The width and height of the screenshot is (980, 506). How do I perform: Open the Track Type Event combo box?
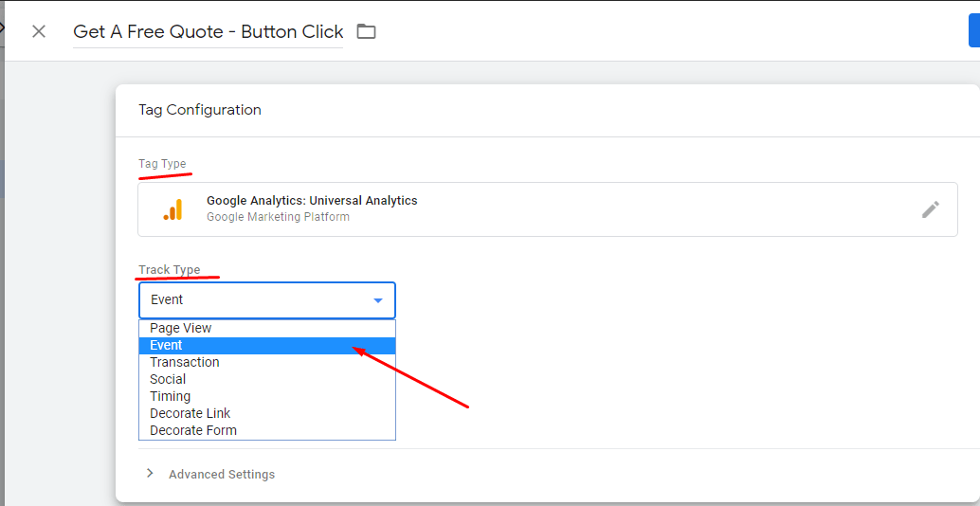click(267, 300)
